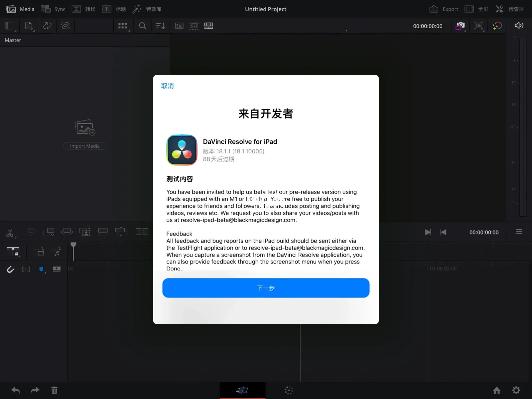This screenshot has height=399, width=532.
Task: Click the import media picture icon
Action: tap(85, 127)
